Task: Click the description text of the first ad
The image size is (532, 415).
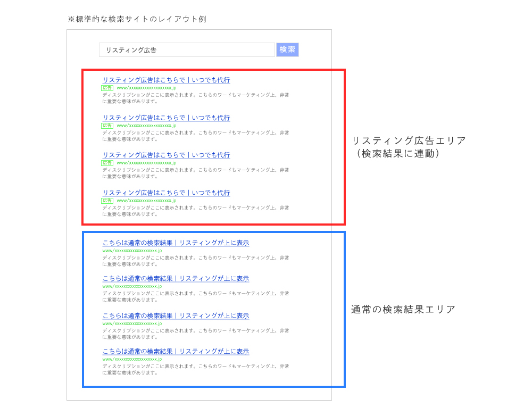Action: click(x=196, y=98)
